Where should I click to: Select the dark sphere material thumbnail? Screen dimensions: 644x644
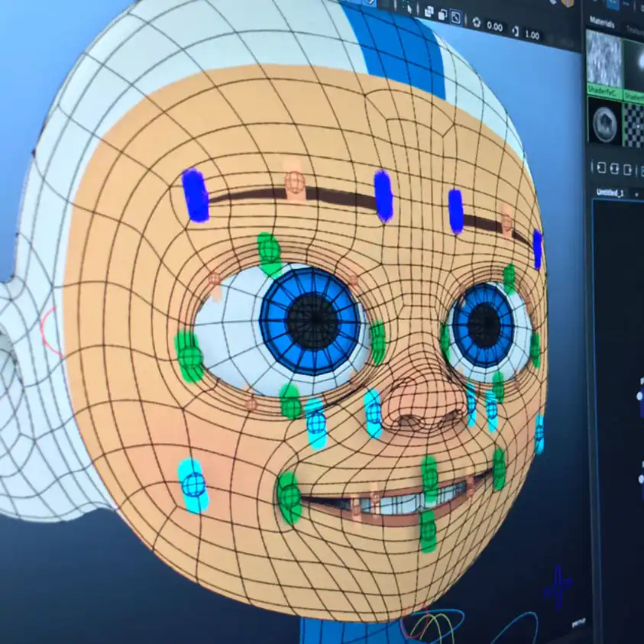pyautogui.click(x=604, y=123)
